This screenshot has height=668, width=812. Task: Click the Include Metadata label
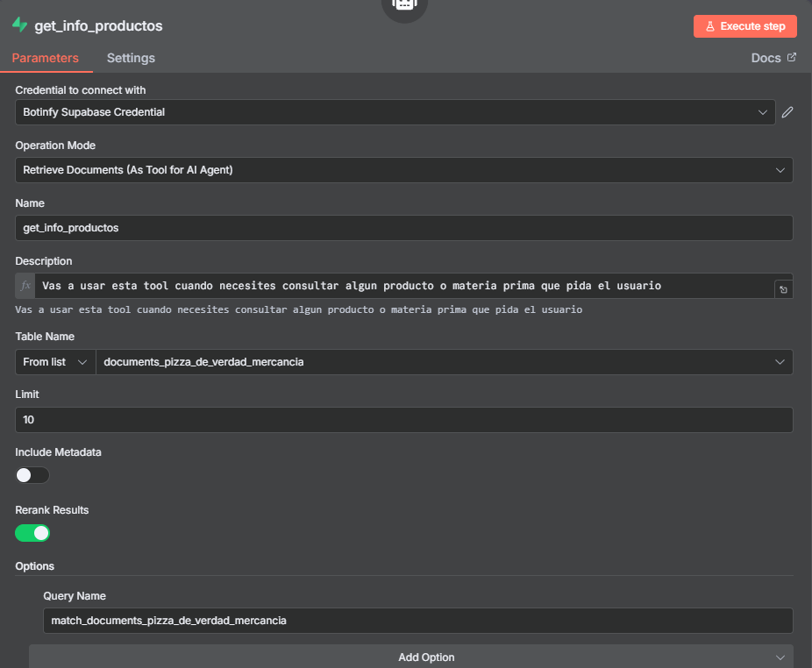coord(58,452)
